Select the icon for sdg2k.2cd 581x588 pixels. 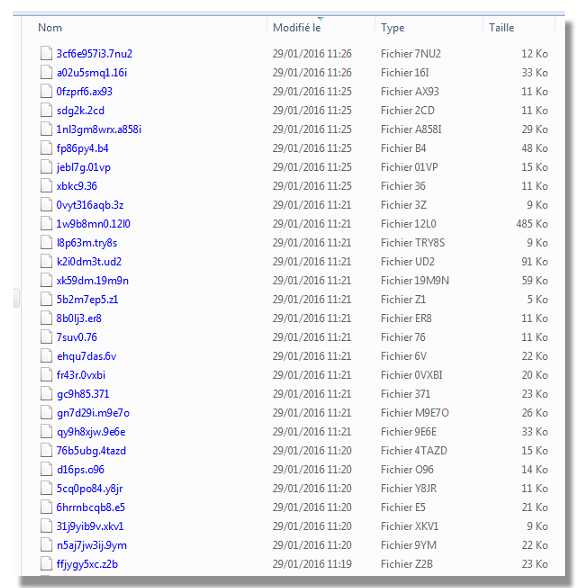pos(46,110)
